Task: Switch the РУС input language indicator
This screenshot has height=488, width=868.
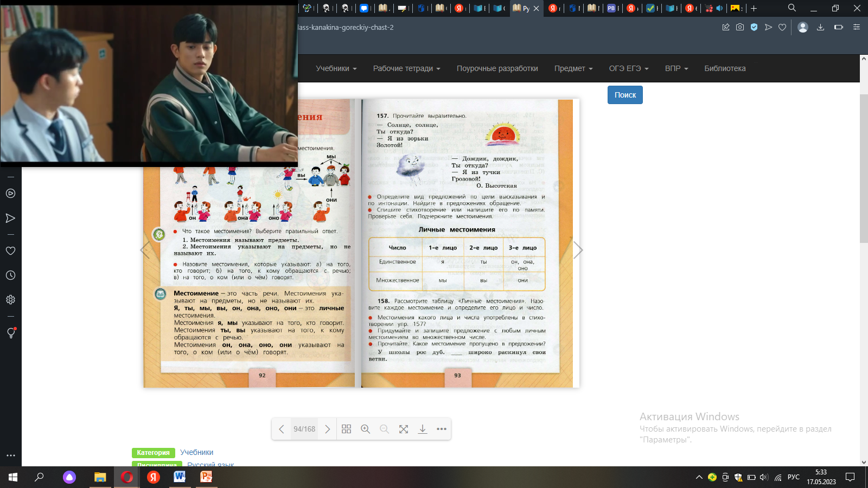Action: (794, 477)
